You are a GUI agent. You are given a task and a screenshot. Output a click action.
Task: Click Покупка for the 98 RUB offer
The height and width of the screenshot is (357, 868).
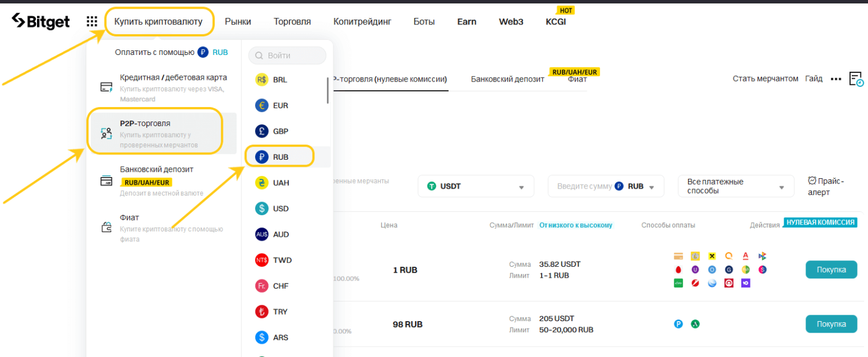pos(832,324)
